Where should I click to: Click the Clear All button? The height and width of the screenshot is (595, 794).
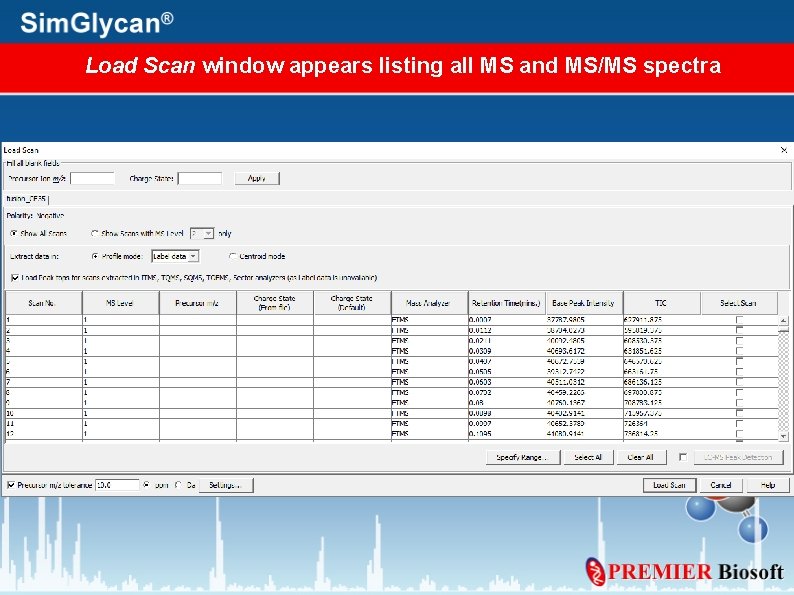tap(641, 457)
